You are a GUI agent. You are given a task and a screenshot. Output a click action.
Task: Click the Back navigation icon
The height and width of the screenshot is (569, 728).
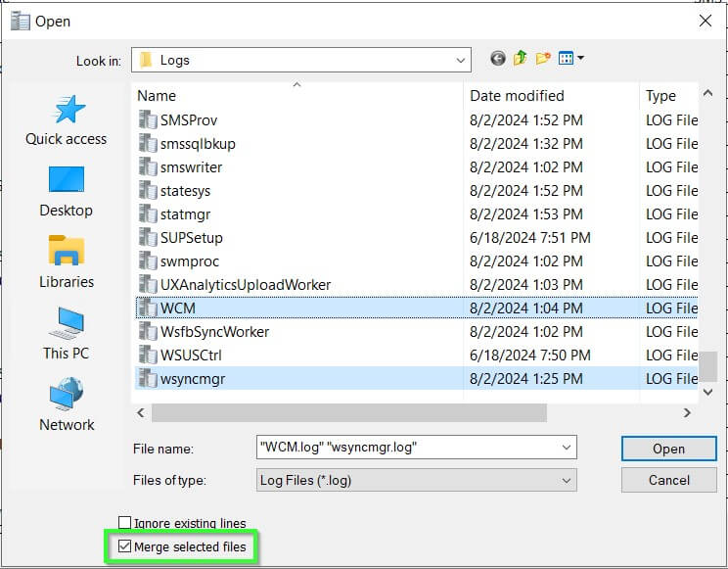[x=498, y=59]
